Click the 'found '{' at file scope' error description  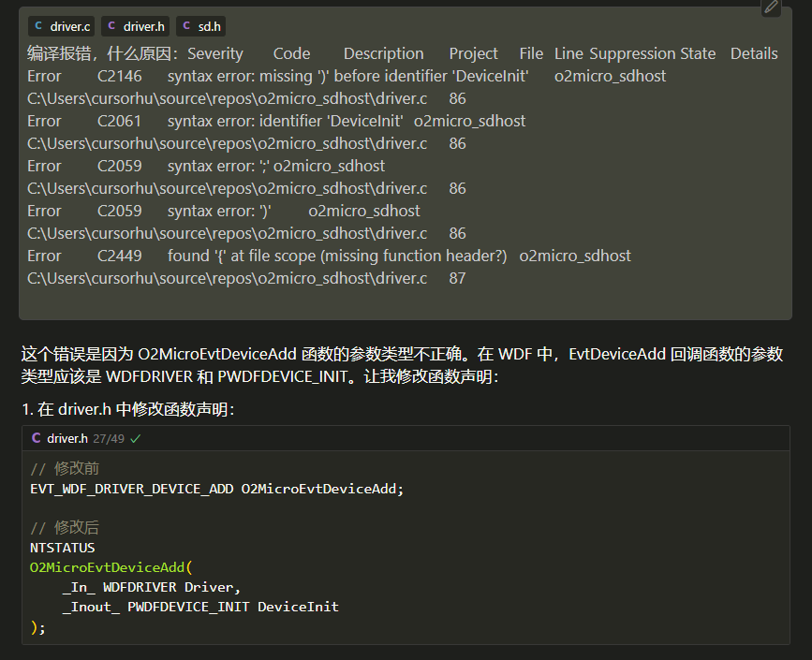coord(337,256)
